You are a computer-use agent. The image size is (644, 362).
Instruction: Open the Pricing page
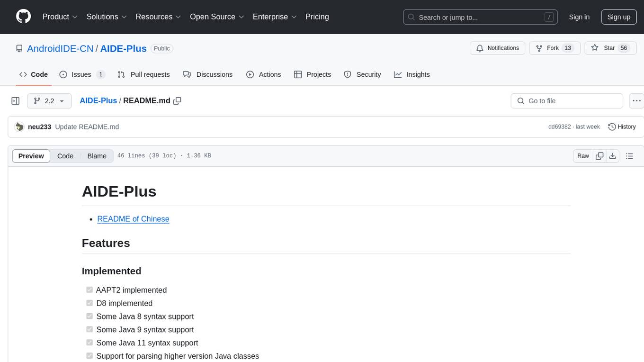(317, 17)
